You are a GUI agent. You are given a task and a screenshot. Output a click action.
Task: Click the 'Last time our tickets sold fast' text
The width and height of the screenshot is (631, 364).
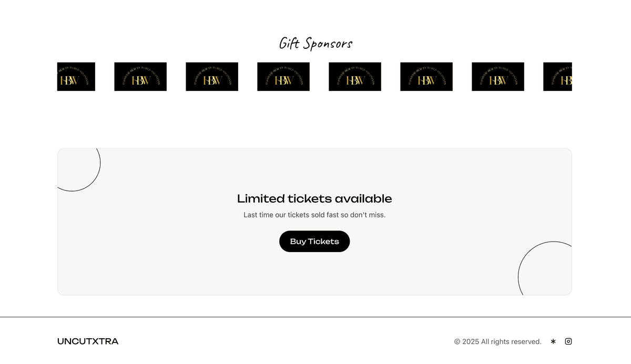(314, 215)
